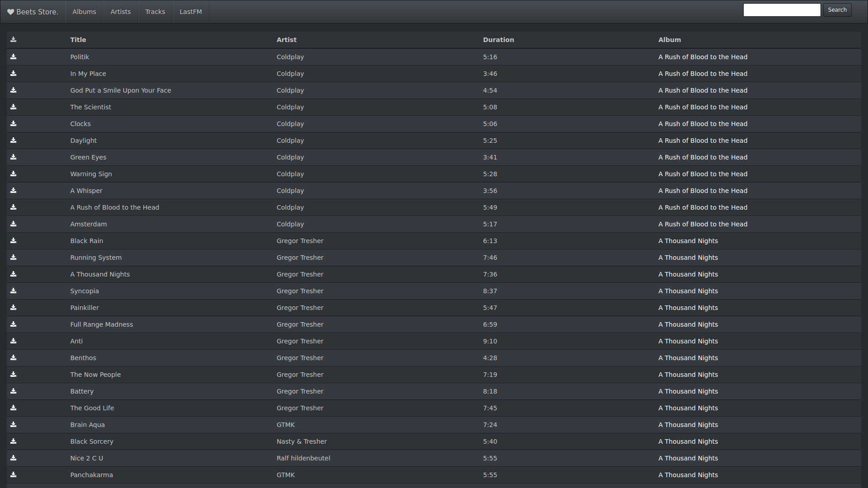
Task: Click the heart icon in the Beets Store logo
Action: click(x=11, y=12)
